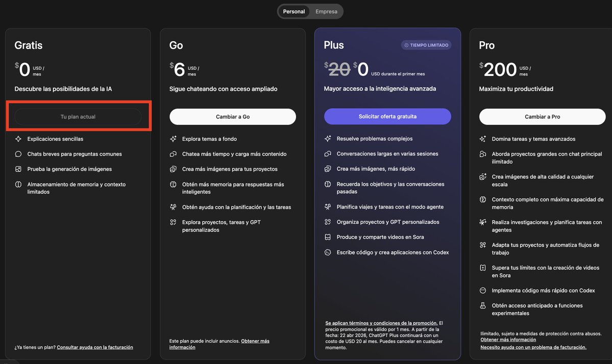Click the memory icon beside Recuerda los objetivos

pyautogui.click(x=328, y=184)
